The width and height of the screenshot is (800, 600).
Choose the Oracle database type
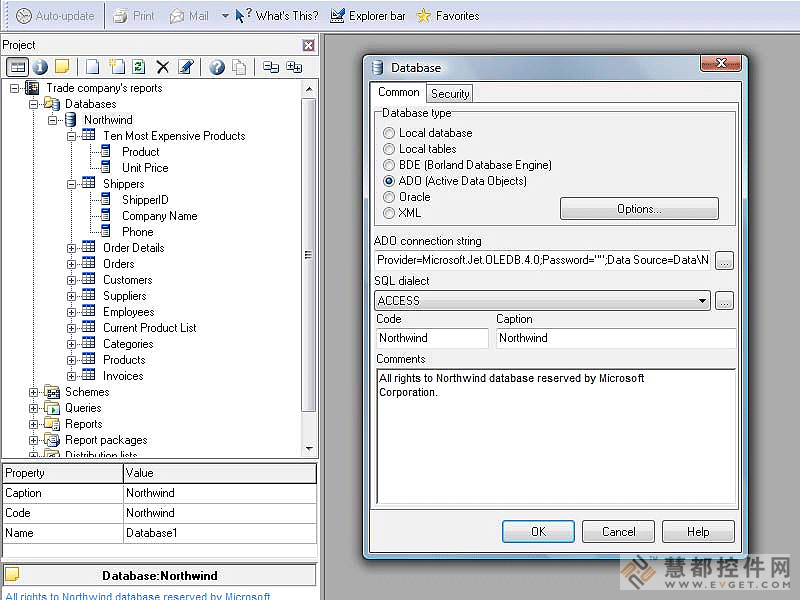click(389, 197)
